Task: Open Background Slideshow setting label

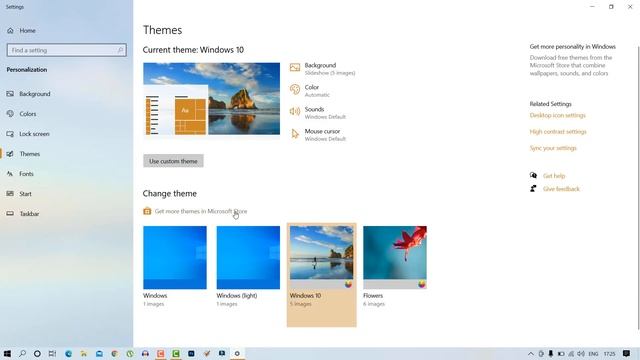Action: (330, 69)
